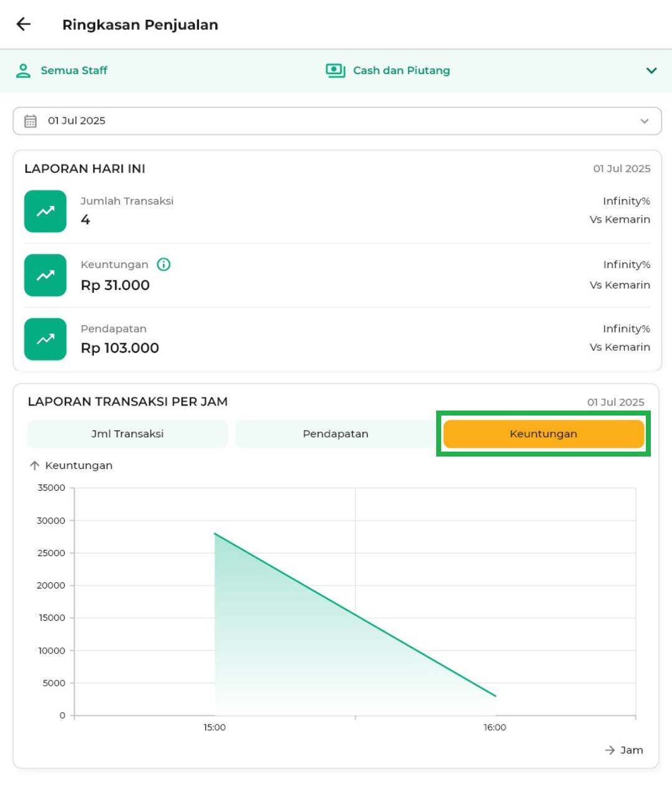This screenshot has width=672, height=785.
Task: Switch to the Jml Transaksi chart tab
Action: coord(128,434)
